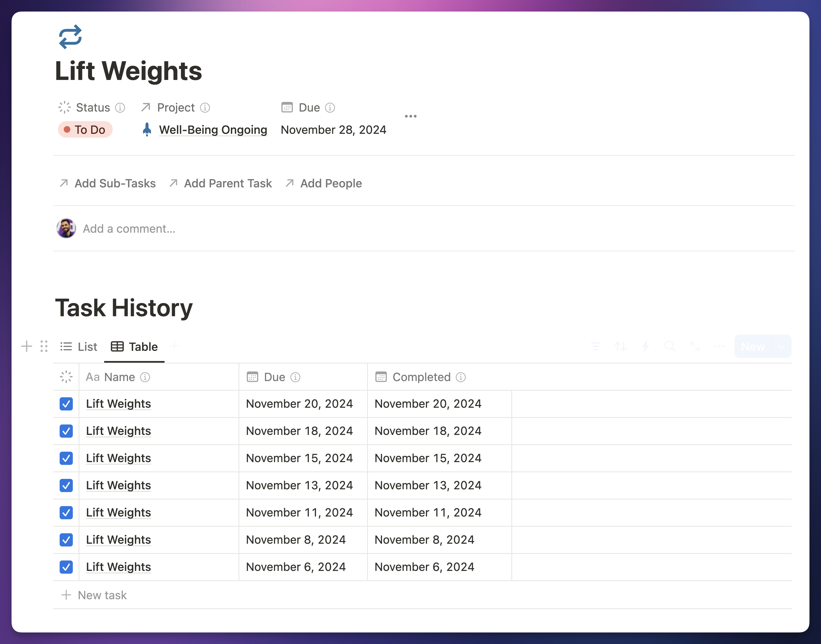Click the info icon beside the top Due property
821x644 pixels.
[330, 108]
